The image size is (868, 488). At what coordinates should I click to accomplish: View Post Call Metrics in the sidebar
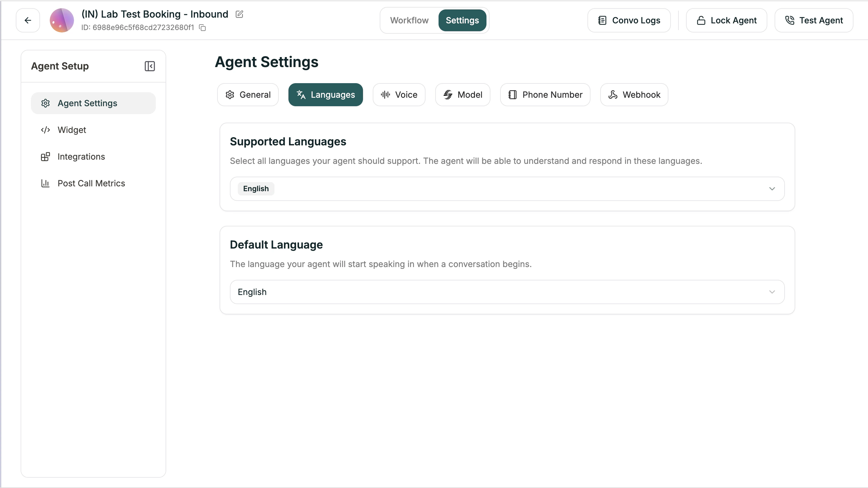tap(91, 183)
